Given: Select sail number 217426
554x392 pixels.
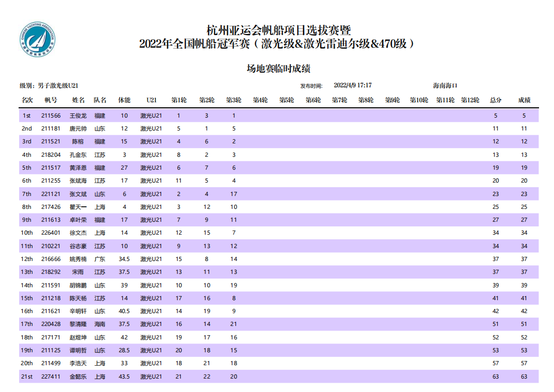Looking at the screenshot, I should [x=51, y=207].
